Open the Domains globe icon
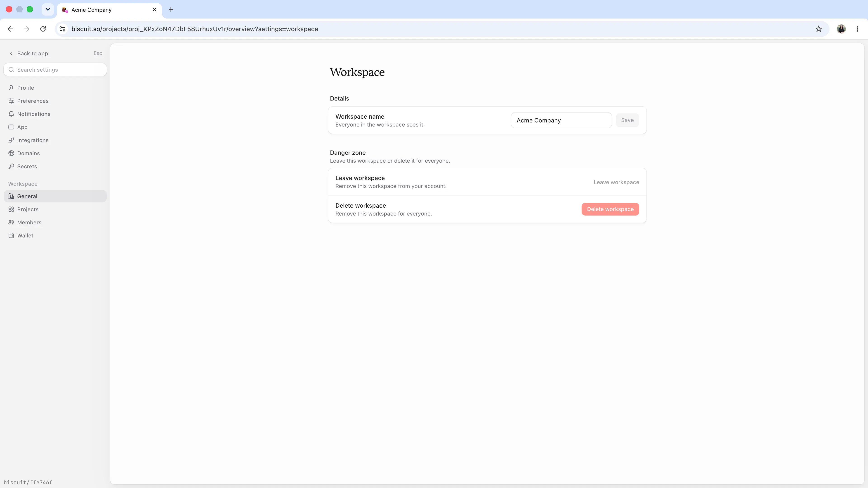 11,153
